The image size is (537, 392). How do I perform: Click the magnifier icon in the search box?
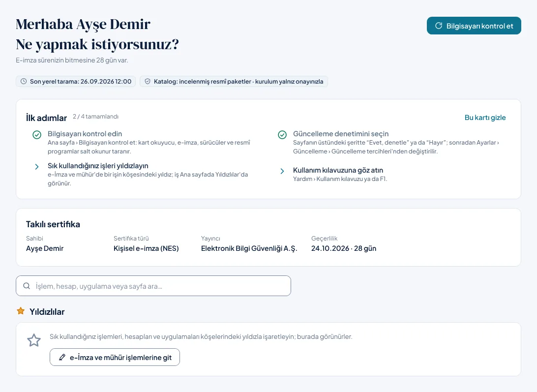[27, 286]
